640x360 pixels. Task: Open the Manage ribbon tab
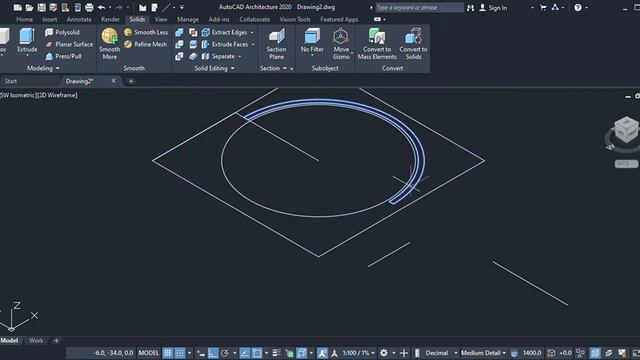188,19
